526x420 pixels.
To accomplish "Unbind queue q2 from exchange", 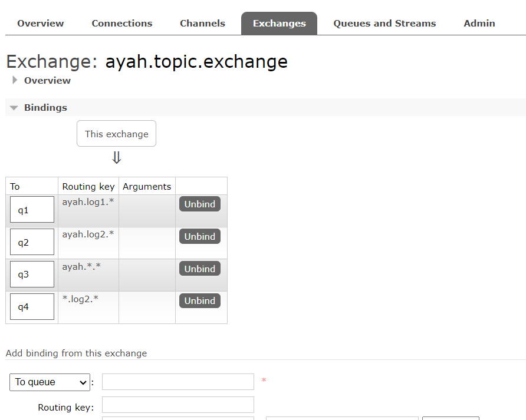I will [x=199, y=237].
